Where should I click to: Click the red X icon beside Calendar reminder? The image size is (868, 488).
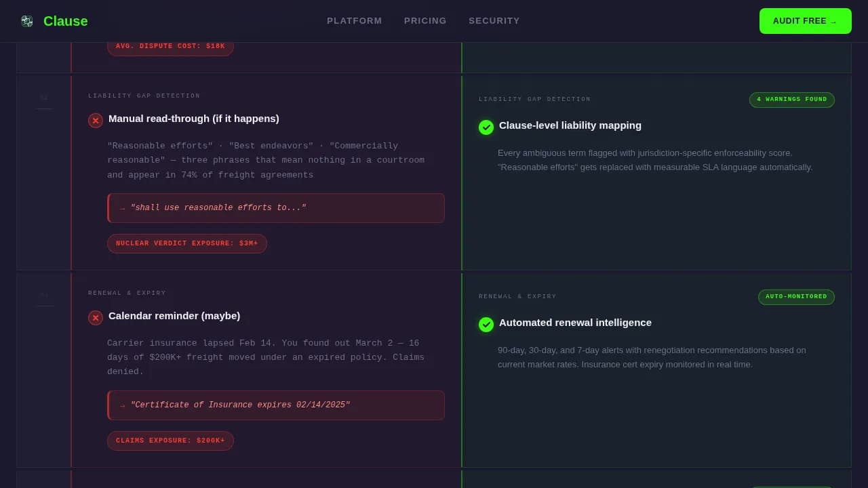pos(96,318)
